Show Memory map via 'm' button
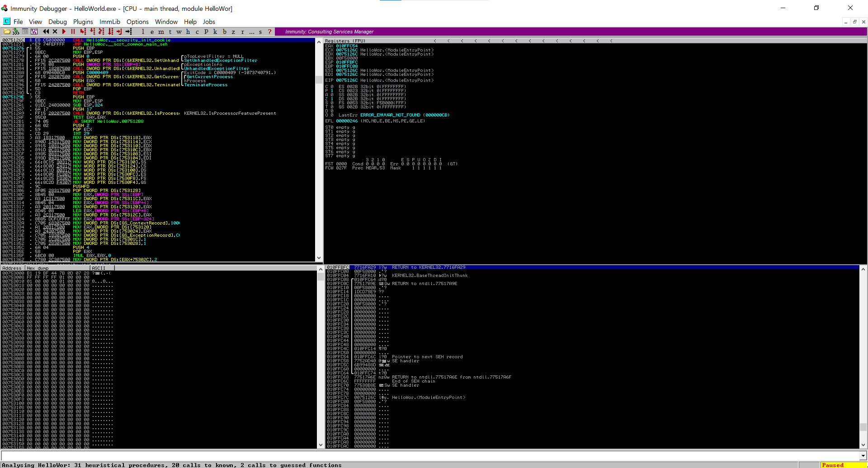This screenshot has width=868, height=468. click(x=161, y=32)
